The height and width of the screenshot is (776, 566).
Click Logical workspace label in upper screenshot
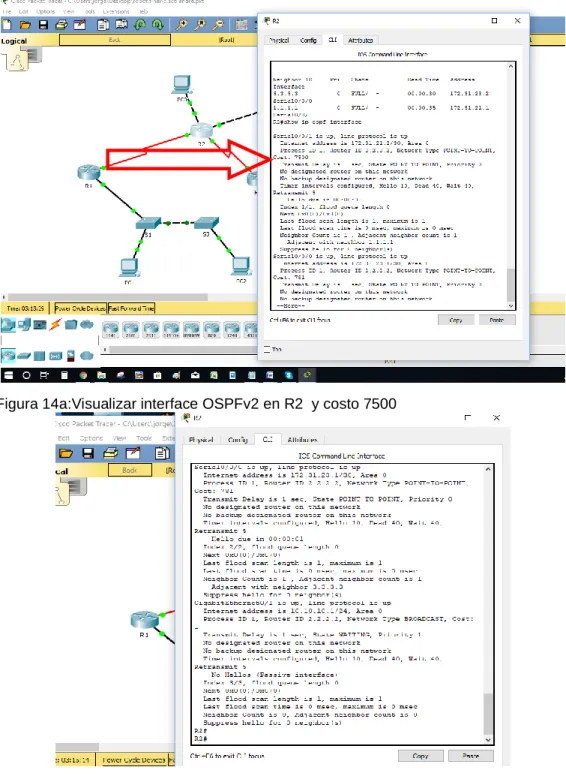[14, 41]
